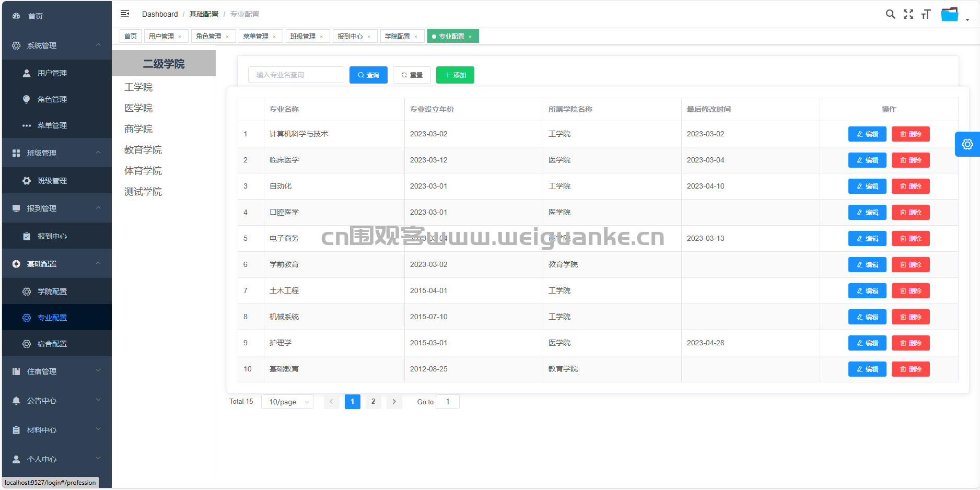Switch to the 班级管理 tab

coord(308,36)
